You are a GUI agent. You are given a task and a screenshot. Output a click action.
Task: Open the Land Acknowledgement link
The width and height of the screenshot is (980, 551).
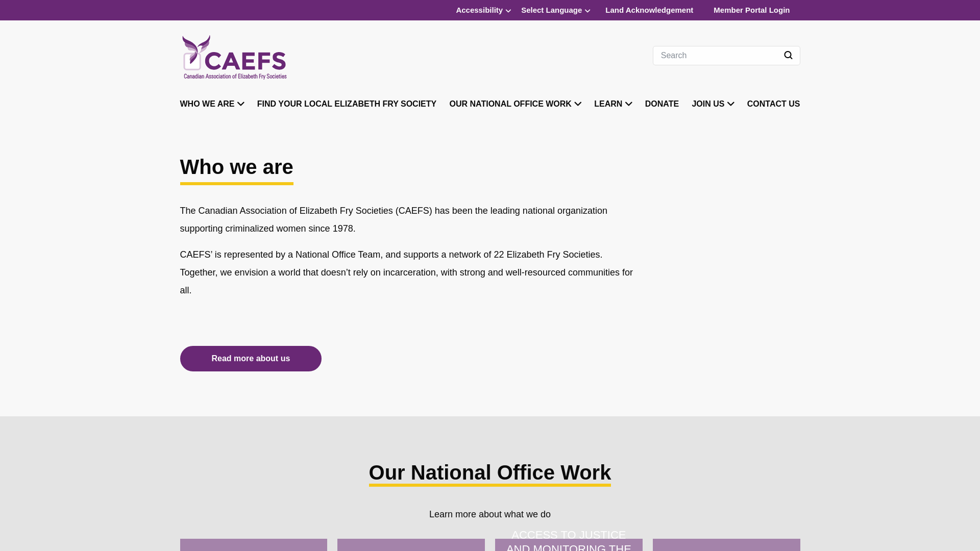pyautogui.click(x=649, y=10)
